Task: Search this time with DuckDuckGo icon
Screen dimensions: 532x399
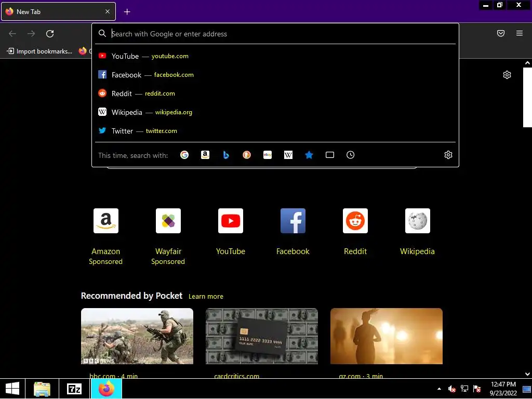Action: pyautogui.click(x=247, y=155)
